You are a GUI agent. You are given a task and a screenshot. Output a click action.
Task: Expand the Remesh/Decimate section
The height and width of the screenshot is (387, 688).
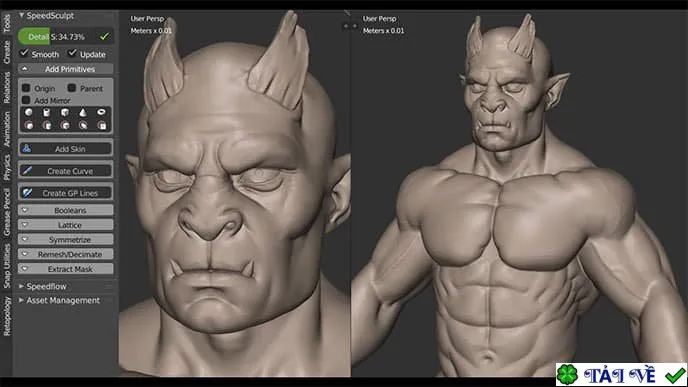[x=65, y=254]
